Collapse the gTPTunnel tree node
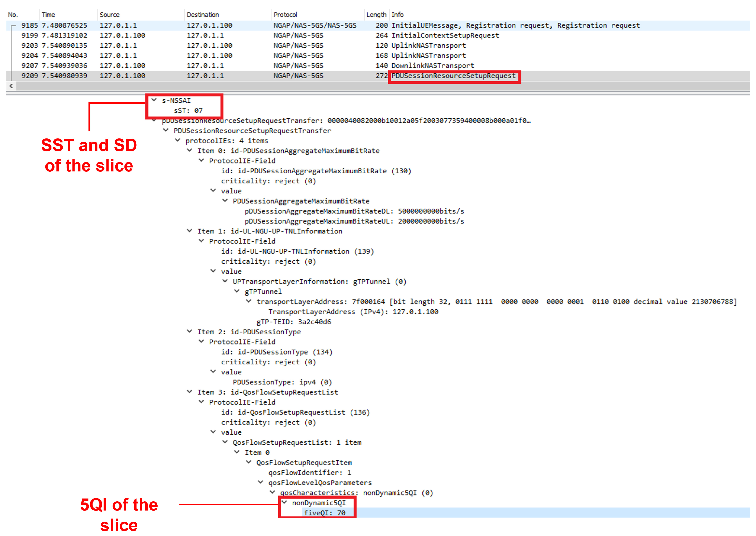This screenshot has height=536, width=756. 237,291
